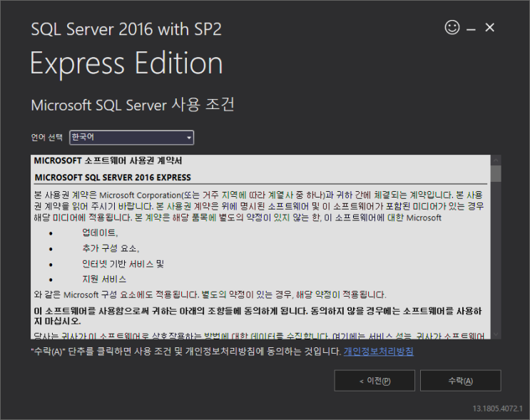Open the 언어 선택 language dropdown
The image size is (530, 420).
[131, 138]
